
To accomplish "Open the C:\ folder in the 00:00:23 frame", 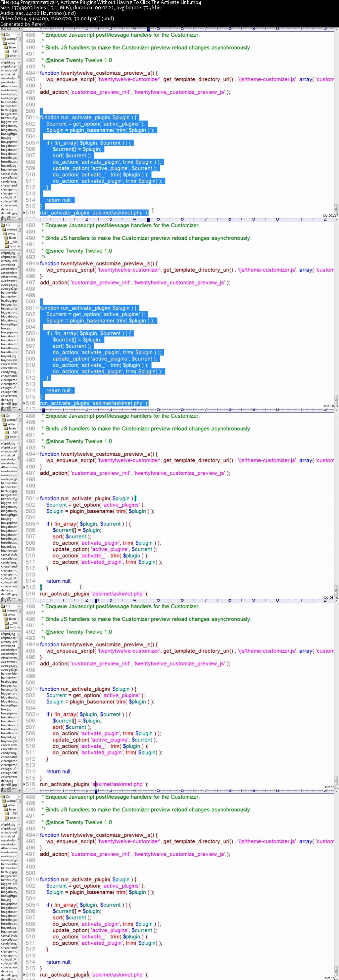I will coord(6,35).
